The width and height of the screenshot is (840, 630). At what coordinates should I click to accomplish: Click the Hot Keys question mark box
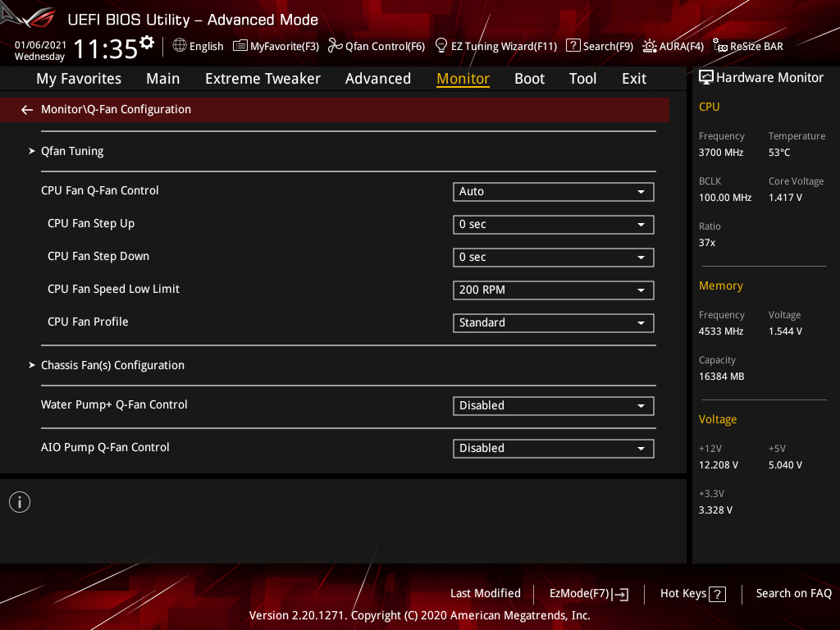click(x=717, y=594)
